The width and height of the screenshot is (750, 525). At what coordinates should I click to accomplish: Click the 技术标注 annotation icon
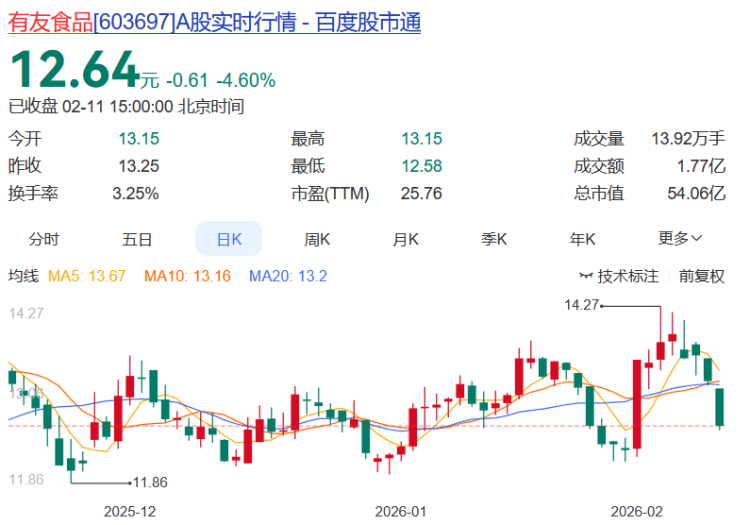point(586,276)
